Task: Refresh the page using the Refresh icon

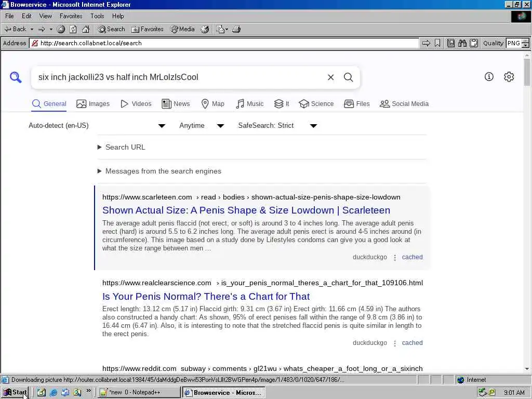Action: click(73, 29)
